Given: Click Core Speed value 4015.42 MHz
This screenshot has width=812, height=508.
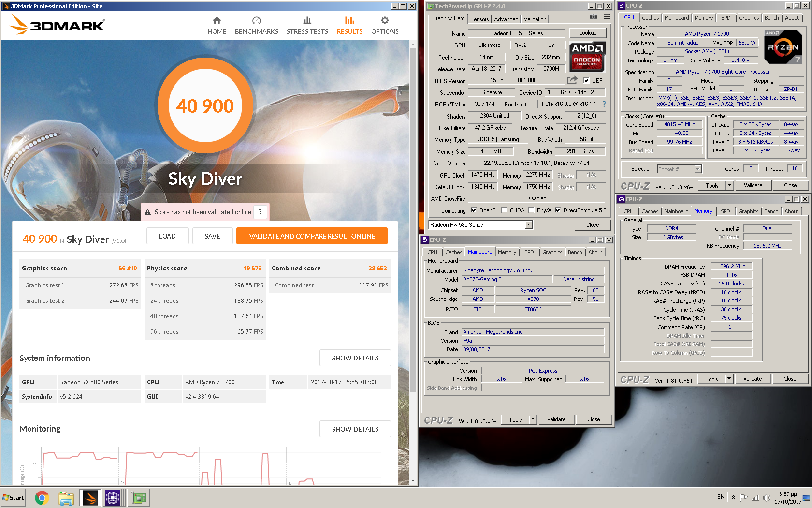Looking at the screenshot, I should coord(679,124).
